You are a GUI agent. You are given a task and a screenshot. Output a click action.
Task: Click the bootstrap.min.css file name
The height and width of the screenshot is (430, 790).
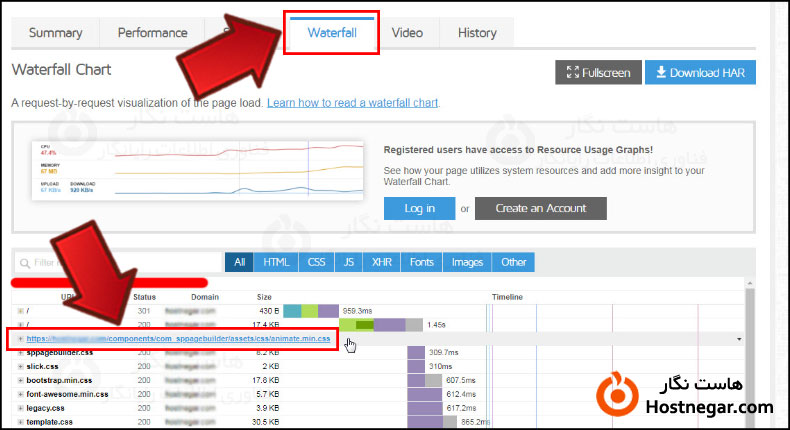coord(59,381)
